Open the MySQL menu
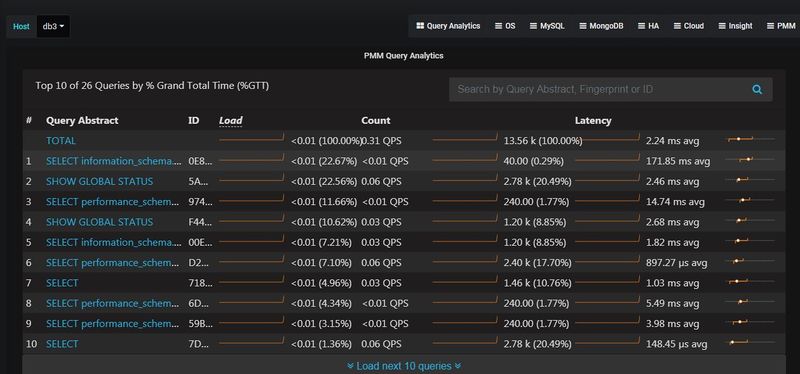 547,26
